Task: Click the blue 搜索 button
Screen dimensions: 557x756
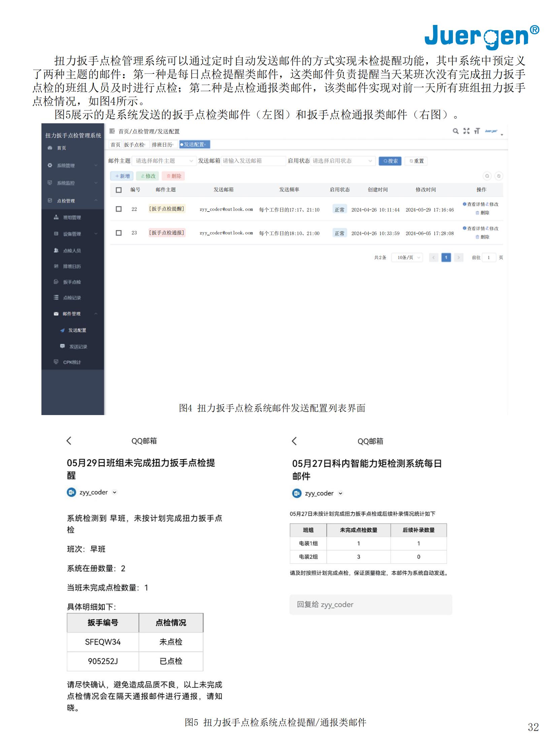Action: (390, 161)
